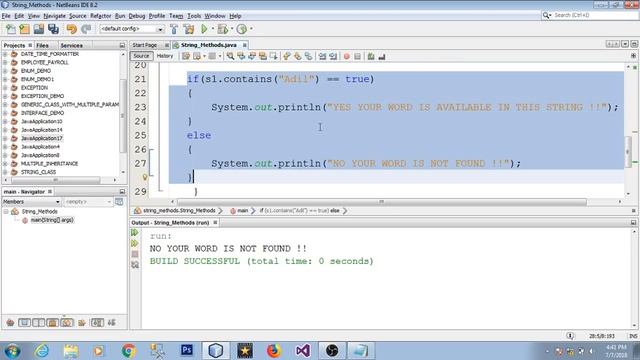
Task: Open the default config dropdown
Action: pos(160,29)
